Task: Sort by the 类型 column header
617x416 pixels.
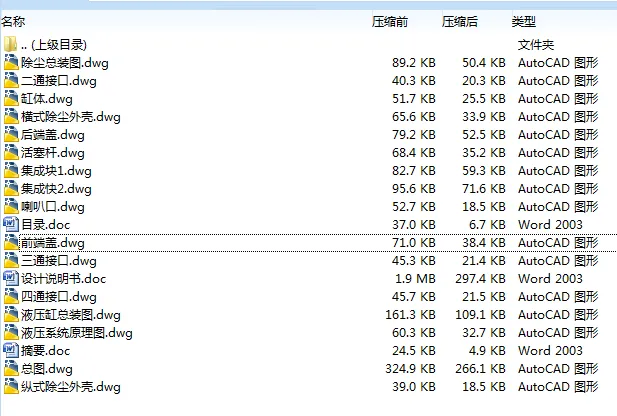Action: coord(524,21)
